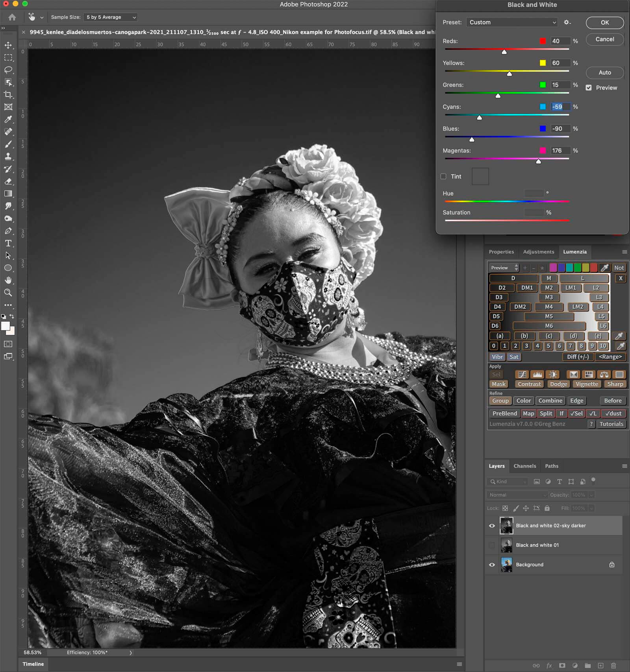Select the Zoom tool
630x672 pixels.
tap(8, 292)
